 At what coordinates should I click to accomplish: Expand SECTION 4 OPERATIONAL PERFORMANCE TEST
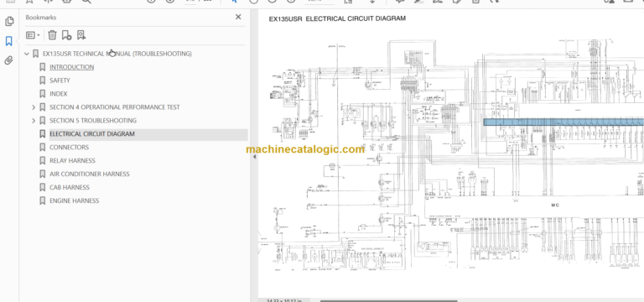34,107
